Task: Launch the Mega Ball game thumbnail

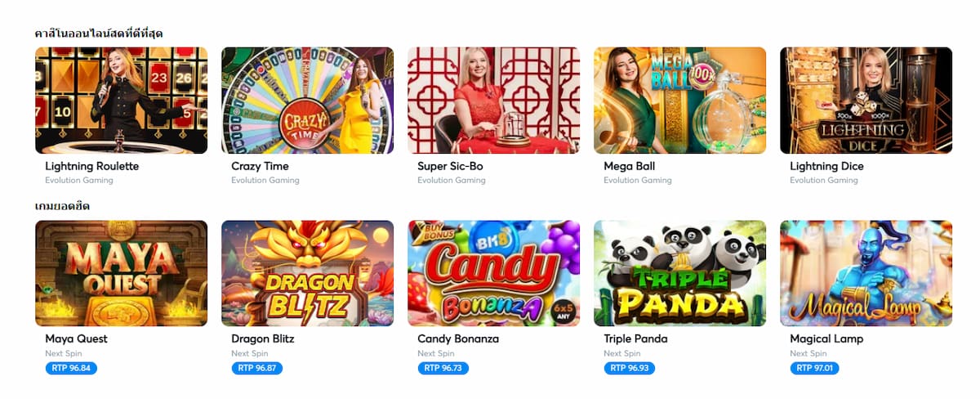Action: (x=679, y=100)
